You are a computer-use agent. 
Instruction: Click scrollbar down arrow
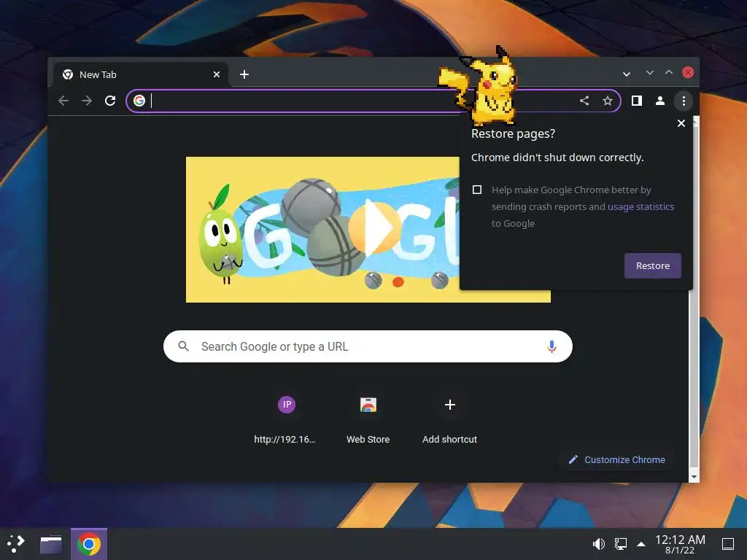tap(694, 477)
